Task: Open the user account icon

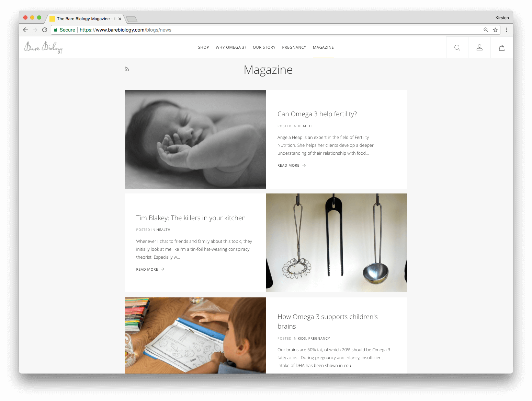Action: [x=479, y=48]
